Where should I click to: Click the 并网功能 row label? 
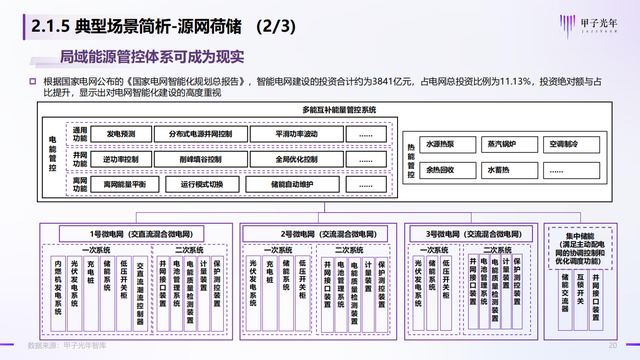point(80,159)
